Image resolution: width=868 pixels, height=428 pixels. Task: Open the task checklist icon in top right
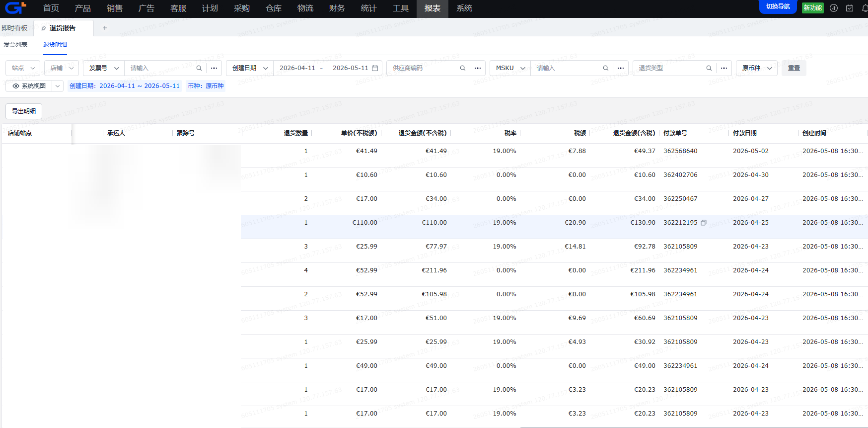point(850,8)
